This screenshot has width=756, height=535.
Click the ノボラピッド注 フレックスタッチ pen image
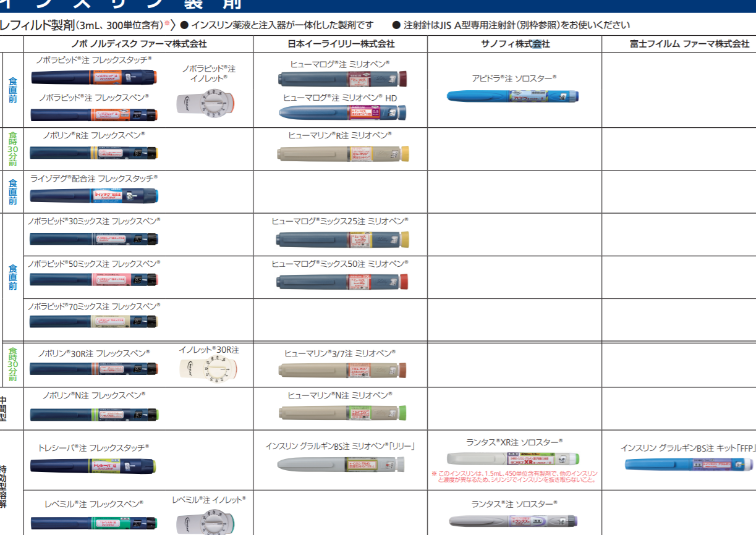(94, 77)
